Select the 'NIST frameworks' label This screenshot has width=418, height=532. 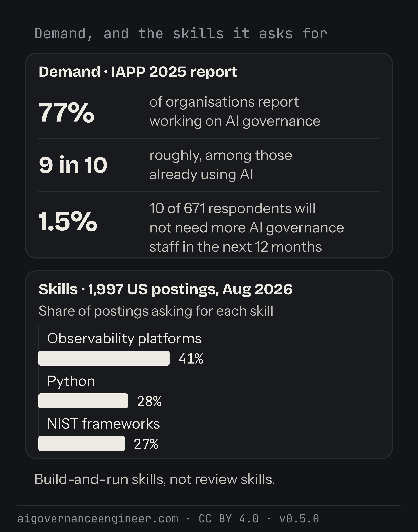point(104,424)
